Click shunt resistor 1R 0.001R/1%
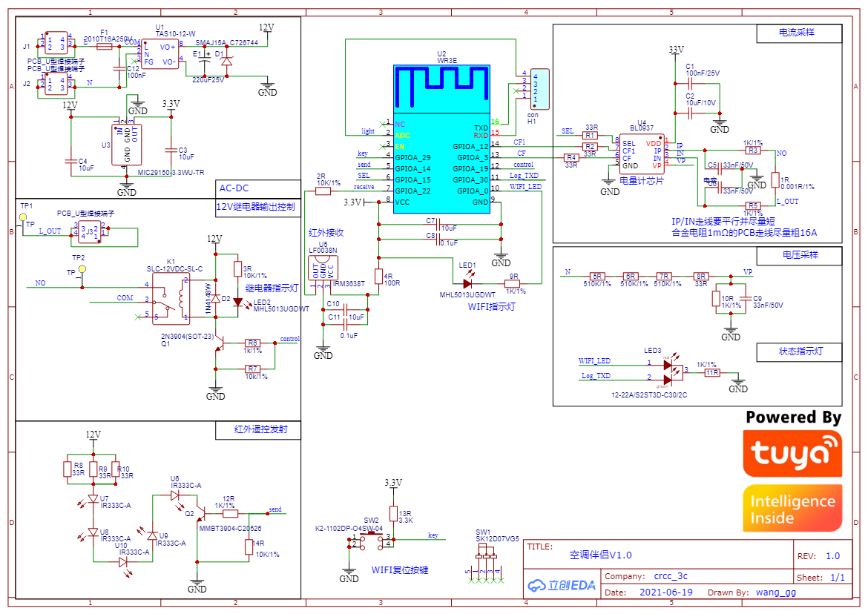Image resolution: width=868 pixels, height=614 pixels. pos(775,180)
